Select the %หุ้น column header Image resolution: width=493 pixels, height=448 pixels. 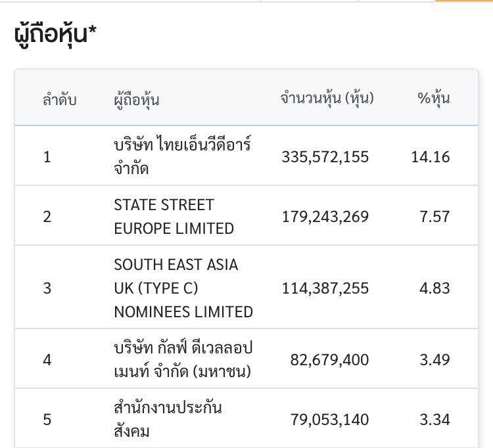434,98
